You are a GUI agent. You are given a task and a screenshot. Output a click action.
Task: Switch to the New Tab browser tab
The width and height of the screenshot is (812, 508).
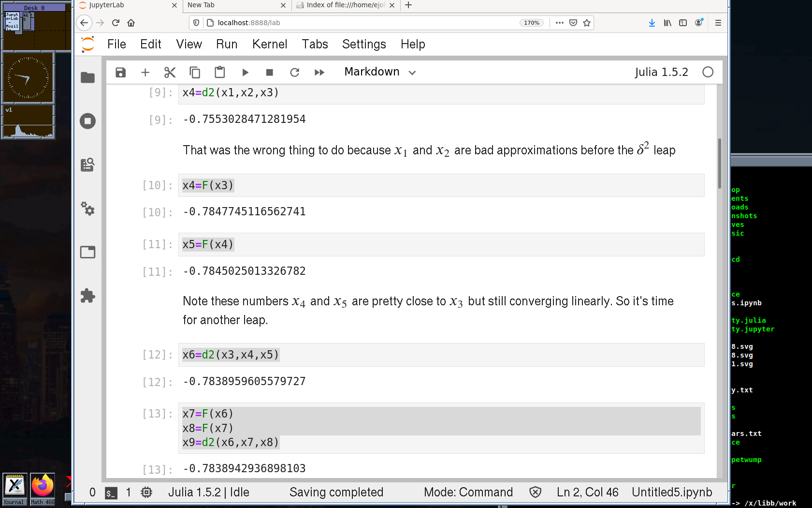point(231,5)
